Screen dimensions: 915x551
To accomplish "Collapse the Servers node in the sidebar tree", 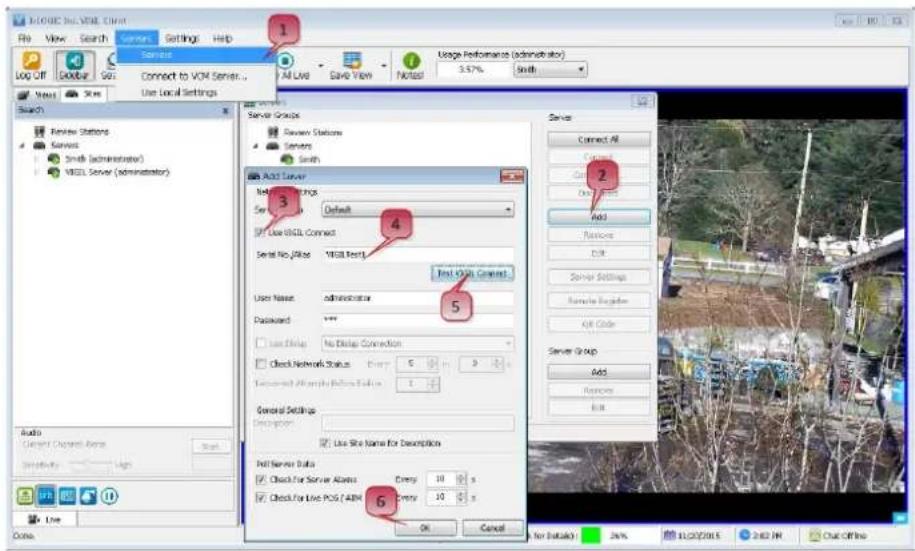I will tap(22, 145).
